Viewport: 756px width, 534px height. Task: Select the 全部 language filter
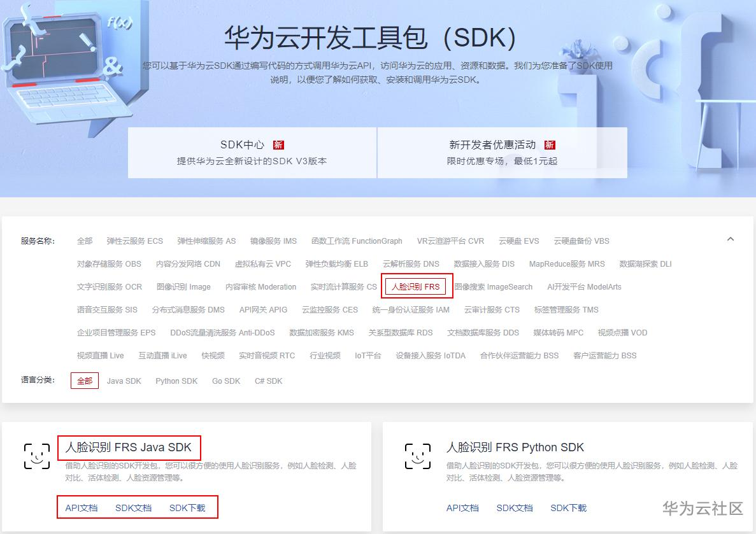[84, 381]
